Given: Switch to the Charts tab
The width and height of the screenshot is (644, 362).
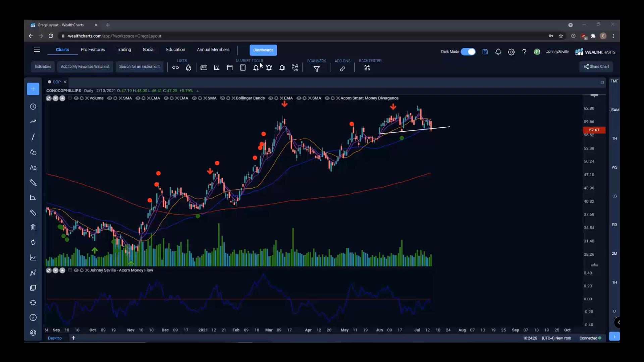Looking at the screenshot, I should point(62,50).
